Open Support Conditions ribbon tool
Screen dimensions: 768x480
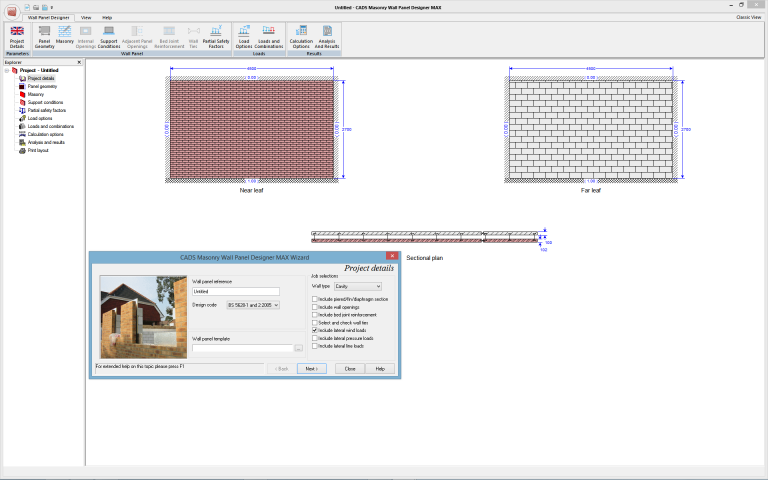coord(109,37)
